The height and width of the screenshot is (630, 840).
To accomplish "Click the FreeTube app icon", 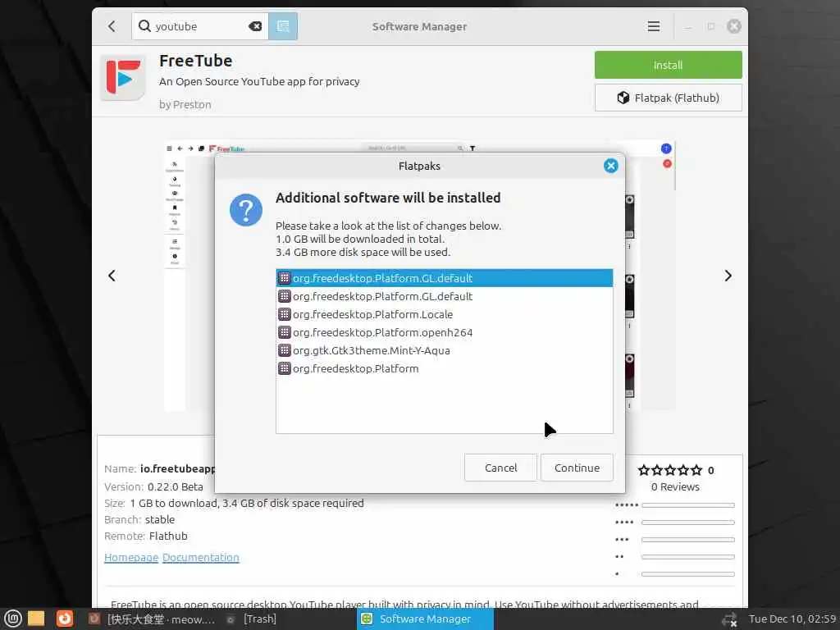I will tap(123, 78).
